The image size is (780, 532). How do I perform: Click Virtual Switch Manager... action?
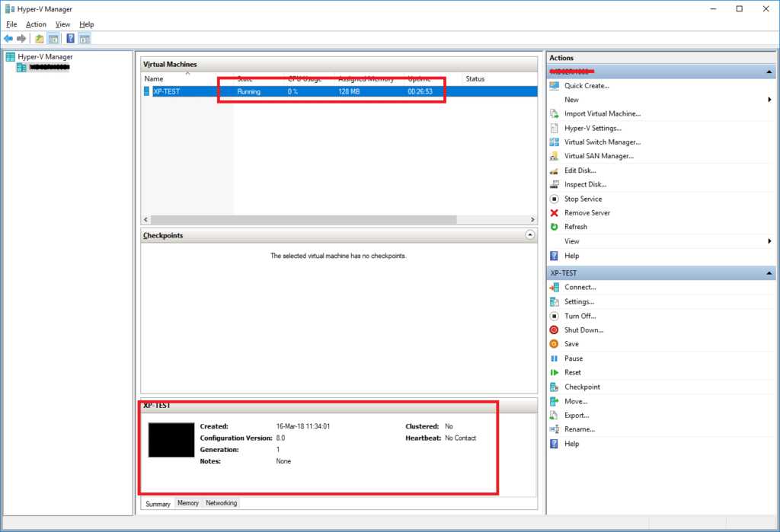point(603,142)
